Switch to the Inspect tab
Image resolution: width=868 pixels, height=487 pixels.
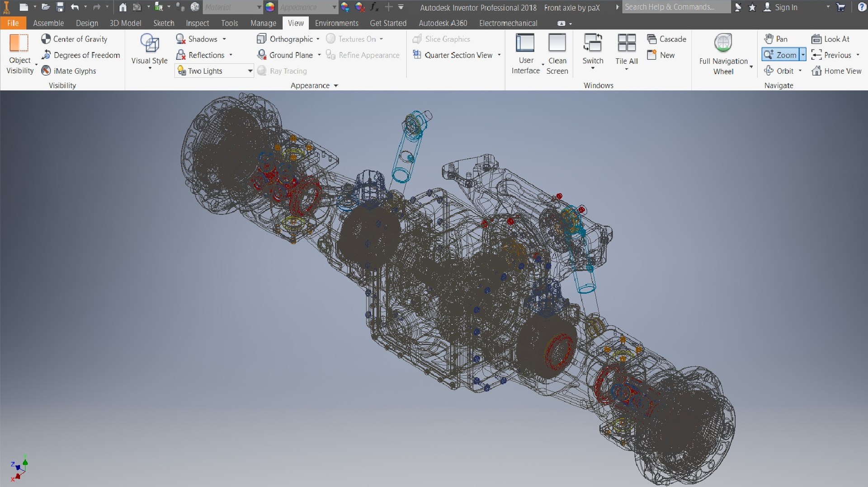pyautogui.click(x=198, y=23)
